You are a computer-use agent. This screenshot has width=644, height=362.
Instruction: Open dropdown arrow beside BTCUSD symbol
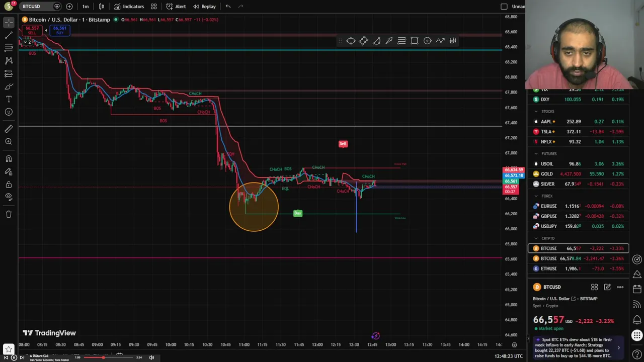(57, 7)
